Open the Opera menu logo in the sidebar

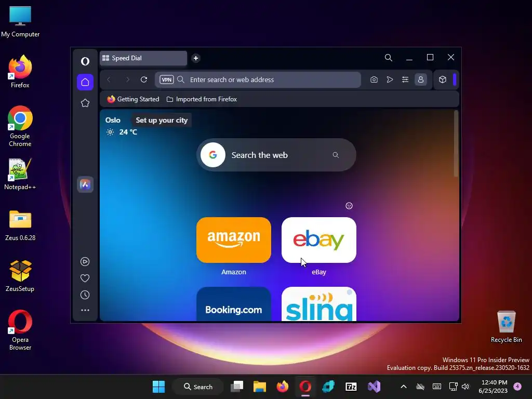(x=85, y=61)
